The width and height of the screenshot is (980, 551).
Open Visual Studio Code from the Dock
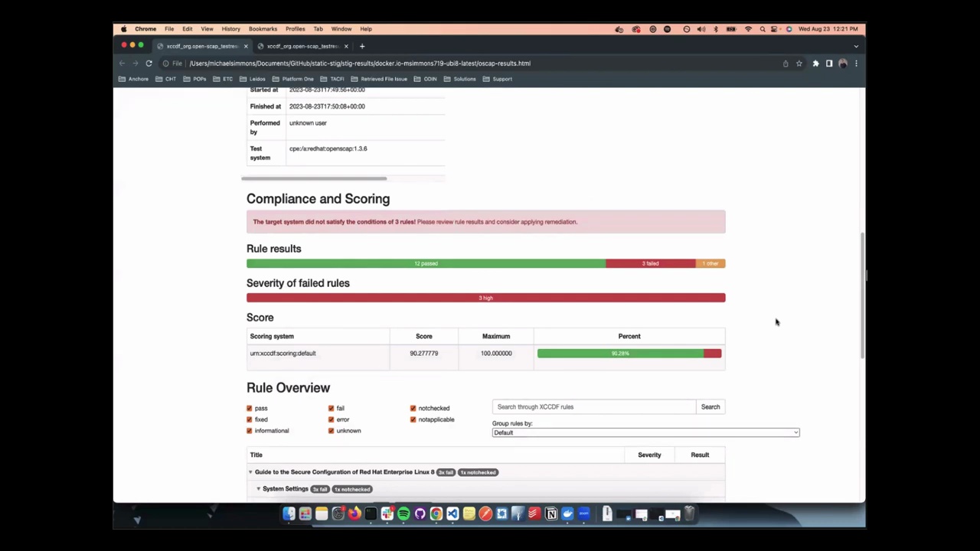[x=452, y=514]
